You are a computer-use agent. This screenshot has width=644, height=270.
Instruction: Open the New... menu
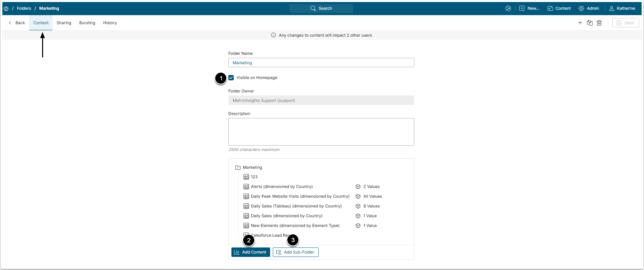[529, 8]
